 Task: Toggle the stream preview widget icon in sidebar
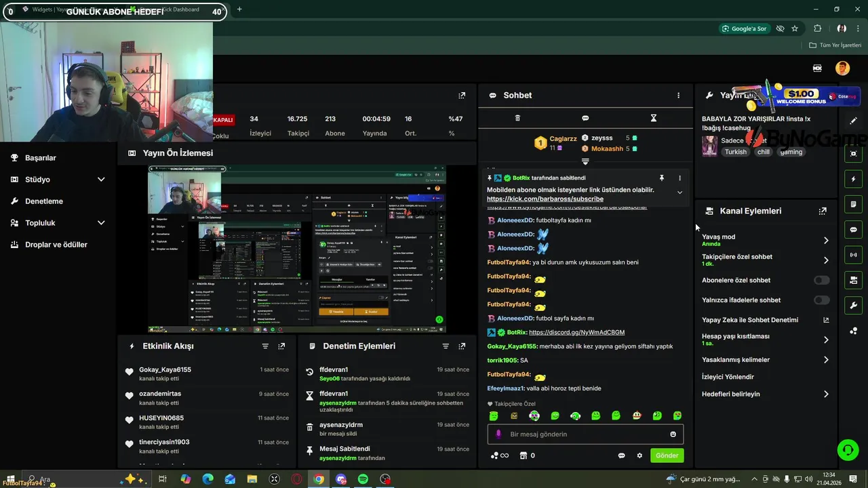point(853,154)
